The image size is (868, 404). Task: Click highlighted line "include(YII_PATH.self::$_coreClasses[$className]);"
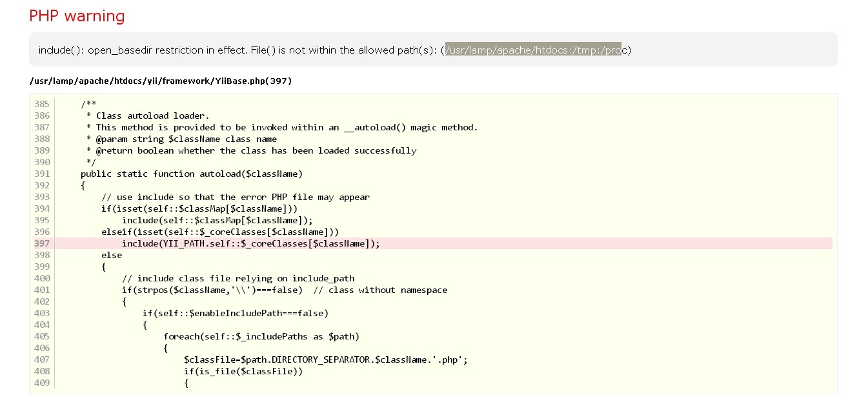[x=251, y=243]
